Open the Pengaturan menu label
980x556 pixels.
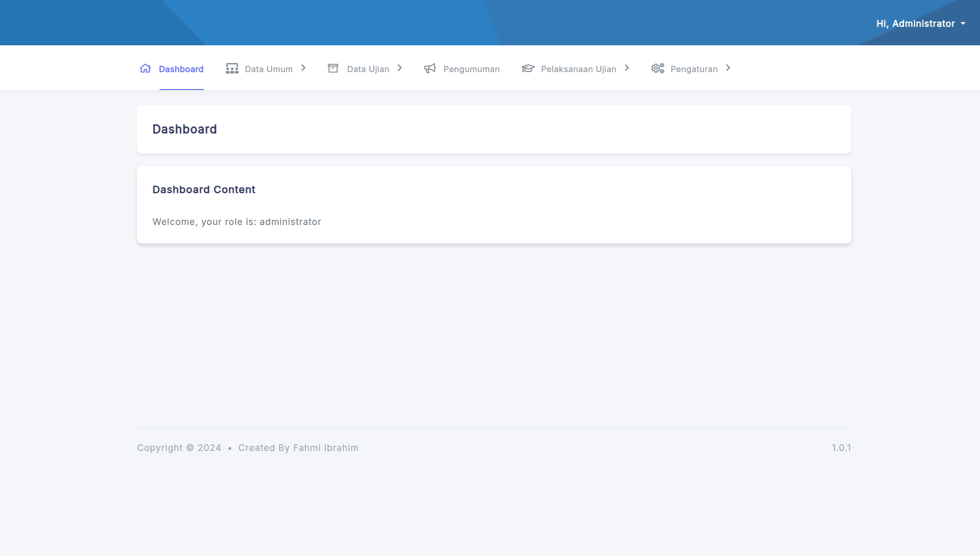tap(694, 69)
